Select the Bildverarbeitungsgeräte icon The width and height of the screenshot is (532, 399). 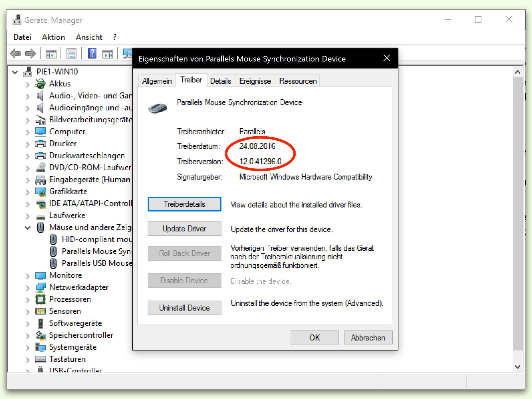(x=41, y=120)
